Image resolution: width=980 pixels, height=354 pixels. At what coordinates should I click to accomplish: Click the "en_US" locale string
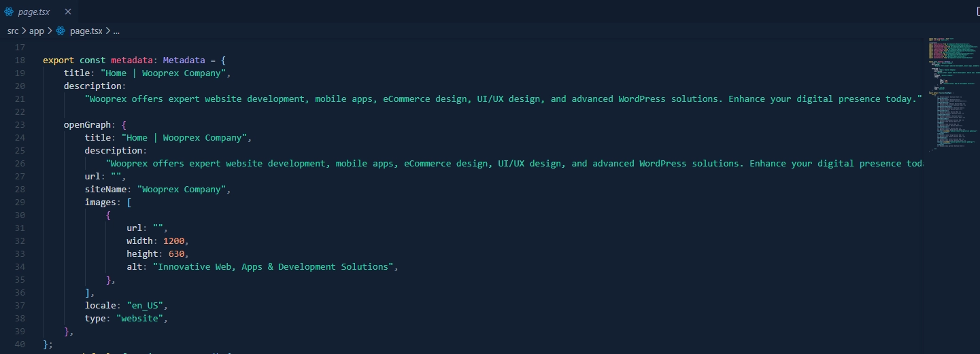coord(145,306)
